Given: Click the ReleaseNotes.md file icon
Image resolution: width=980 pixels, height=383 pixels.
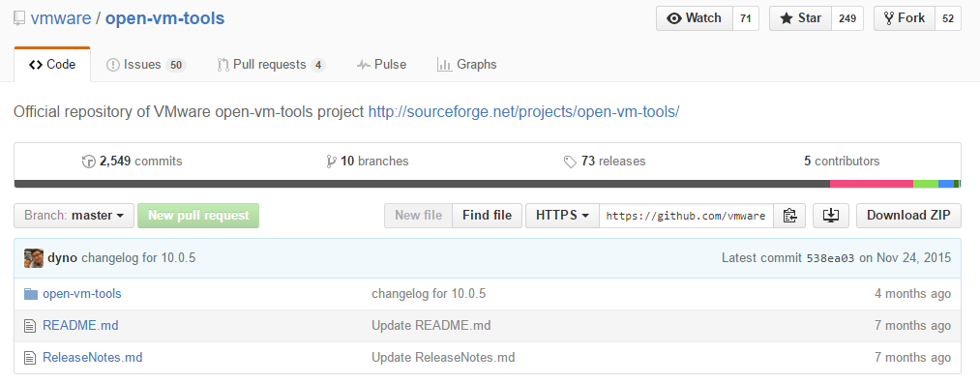Looking at the screenshot, I should point(29,359).
